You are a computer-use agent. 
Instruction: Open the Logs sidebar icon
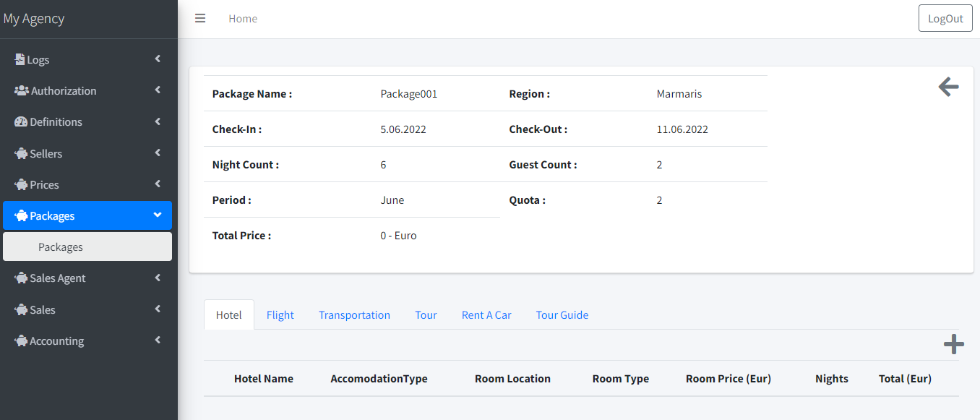point(21,59)
